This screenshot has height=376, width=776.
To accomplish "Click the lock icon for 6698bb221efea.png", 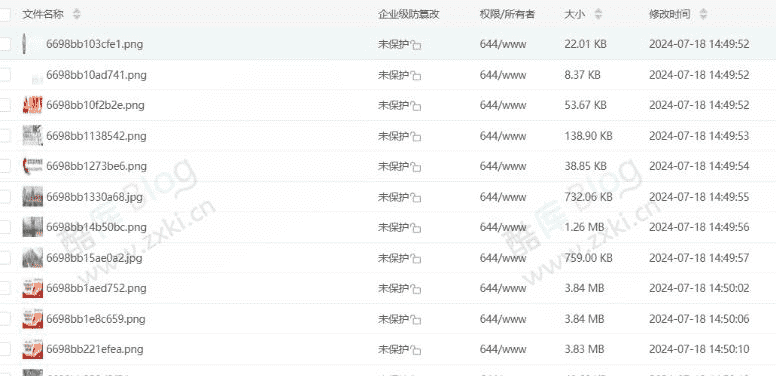I will tap(416, 351).
